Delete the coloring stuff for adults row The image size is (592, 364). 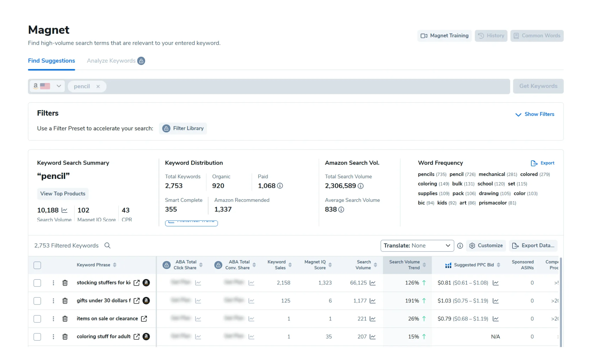65,337
